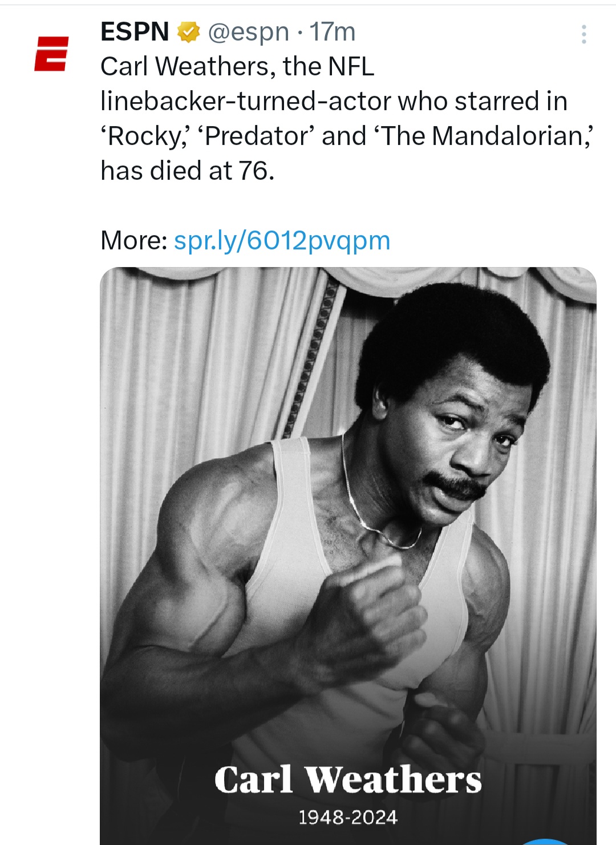Viewport: 616px width, 845px height.
Task: Tap the blue floating compose button
Action: 546,841
